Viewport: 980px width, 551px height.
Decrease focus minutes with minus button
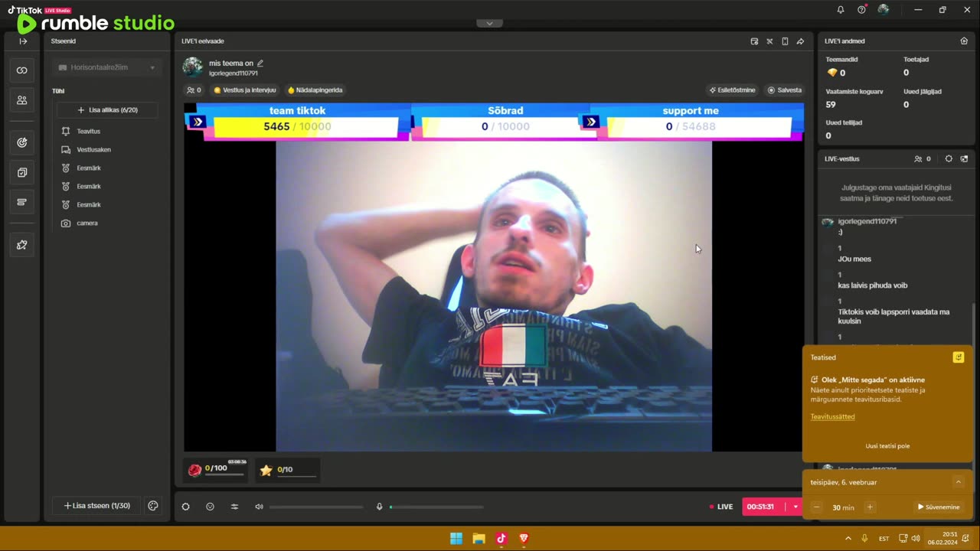click(816, 507)
